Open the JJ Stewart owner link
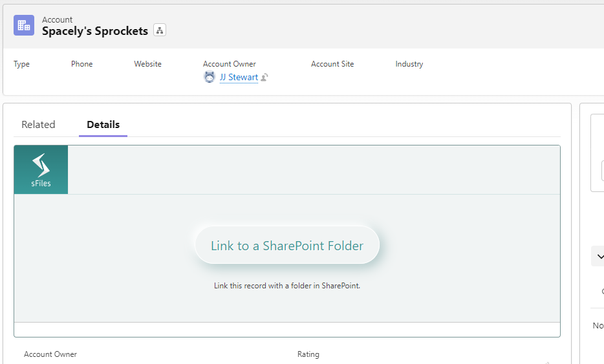The image size is (604, 364). pyautogui.click(x=239, y=77)
